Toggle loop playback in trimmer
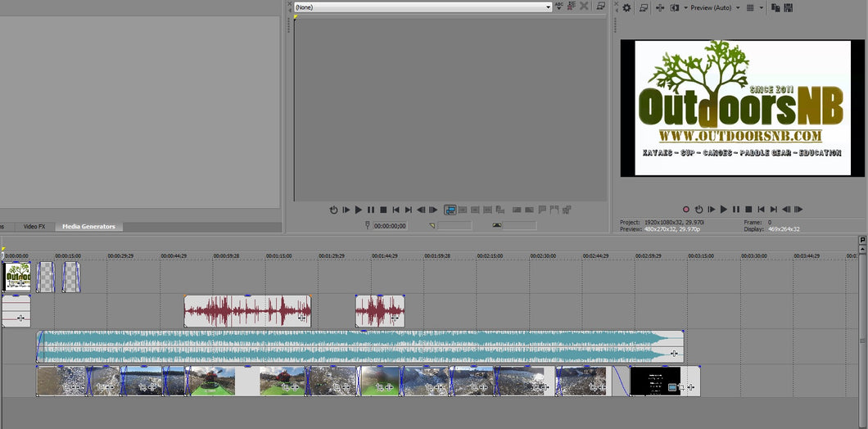868x429 pixels. pos(334,210)
